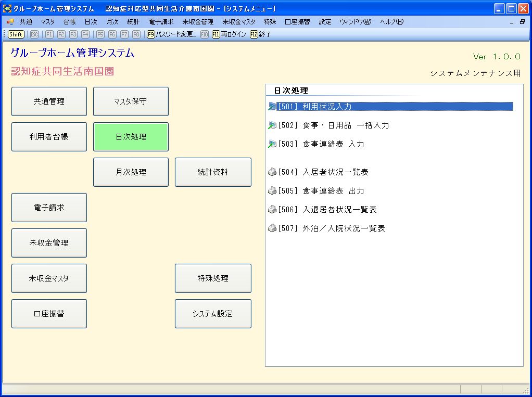This screenshot has height=397, width=532.
Task: Open the 共通管理 section button
Action: point(49,101)
